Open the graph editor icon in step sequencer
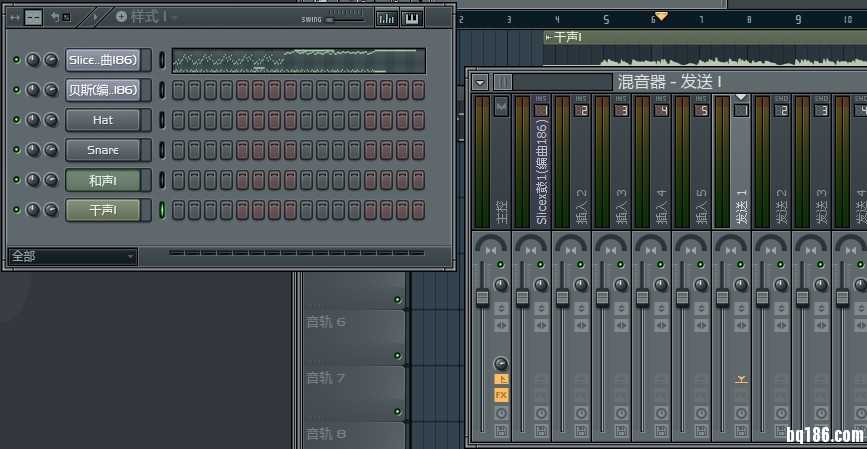The width and height of the screenshot is (867, 449). 386,17
